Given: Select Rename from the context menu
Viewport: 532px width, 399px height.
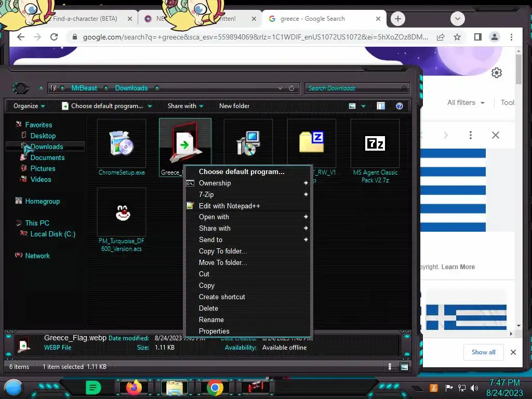Looking at the screenshot, I should coord(248,320).
